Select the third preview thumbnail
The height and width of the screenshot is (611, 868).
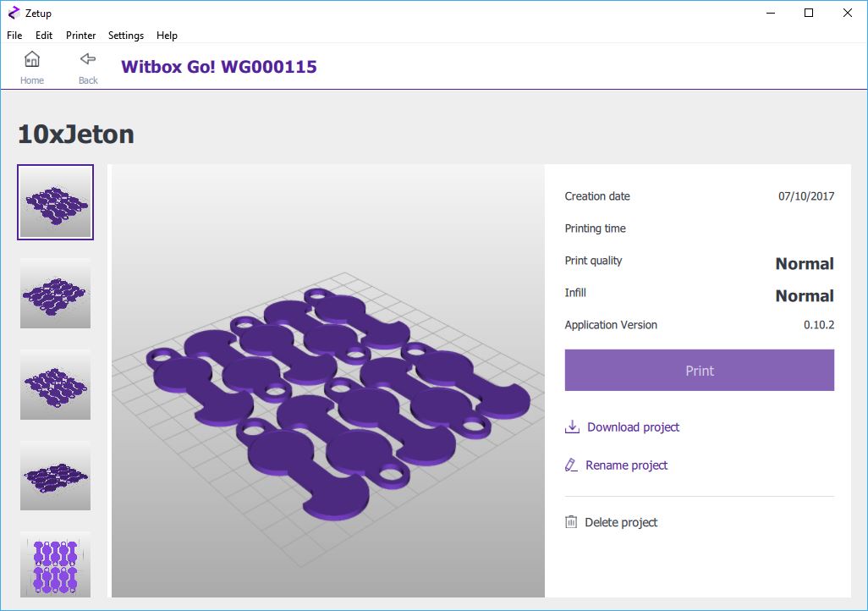pos(56,384)
